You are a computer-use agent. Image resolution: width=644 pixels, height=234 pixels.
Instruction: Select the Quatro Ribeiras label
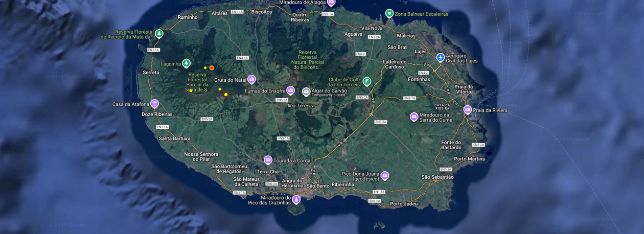[x=300, y=17]
